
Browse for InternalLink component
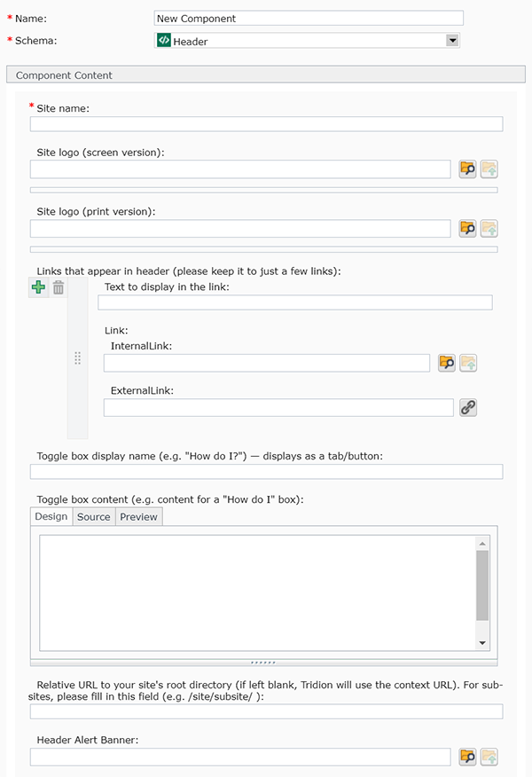click(447, 362)
